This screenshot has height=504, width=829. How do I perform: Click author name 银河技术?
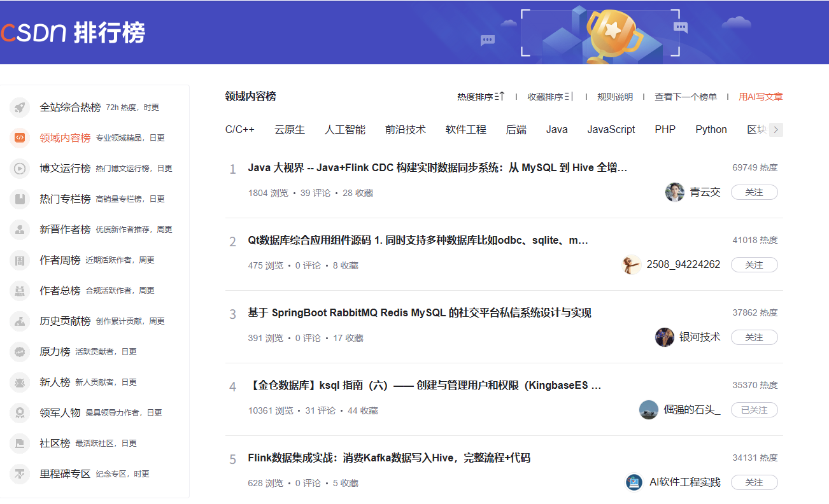tap(700, 337)
